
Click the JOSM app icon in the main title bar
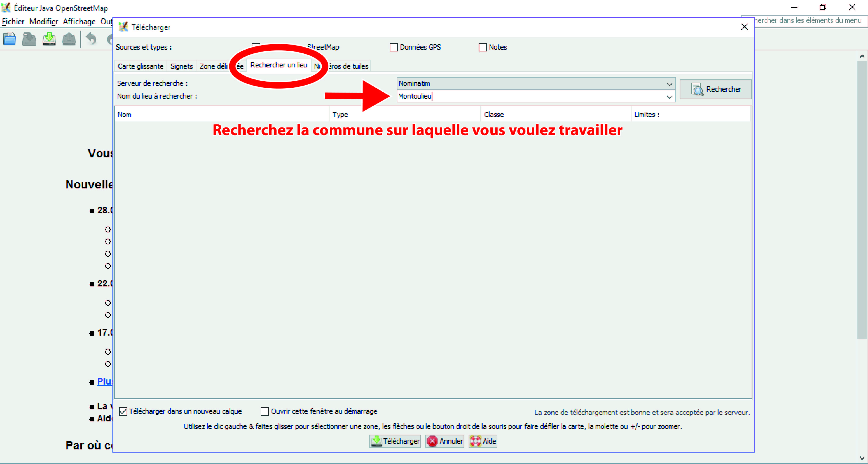click(6, 7)
